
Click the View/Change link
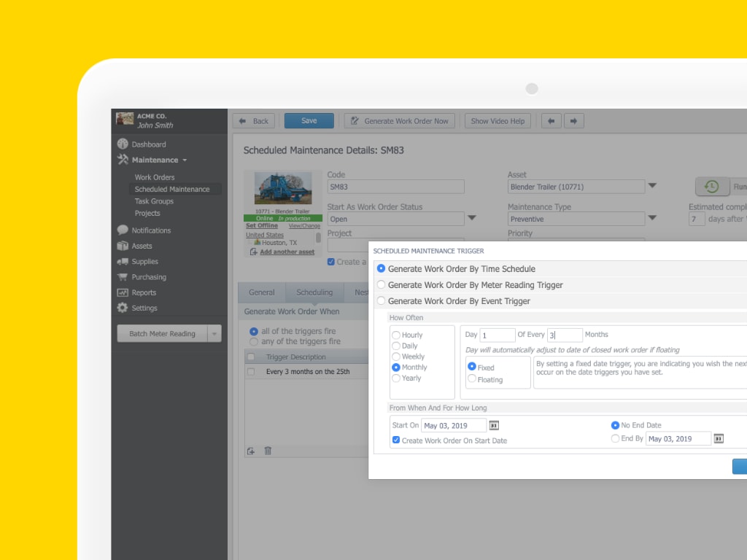click(304, 226)
